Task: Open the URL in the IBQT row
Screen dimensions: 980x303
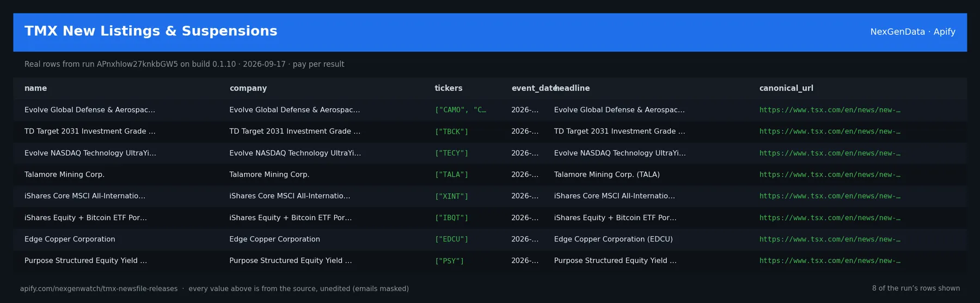Action: click(x=830, y=217)
